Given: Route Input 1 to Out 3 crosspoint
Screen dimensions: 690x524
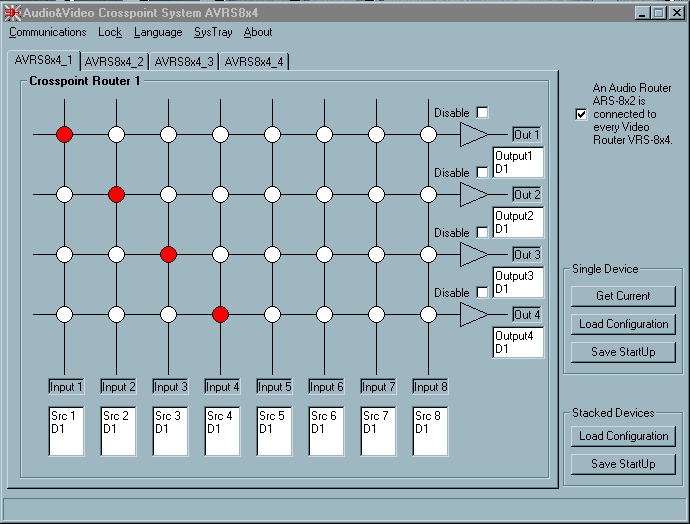Looking at the screenshot, I should coord(64,254).
